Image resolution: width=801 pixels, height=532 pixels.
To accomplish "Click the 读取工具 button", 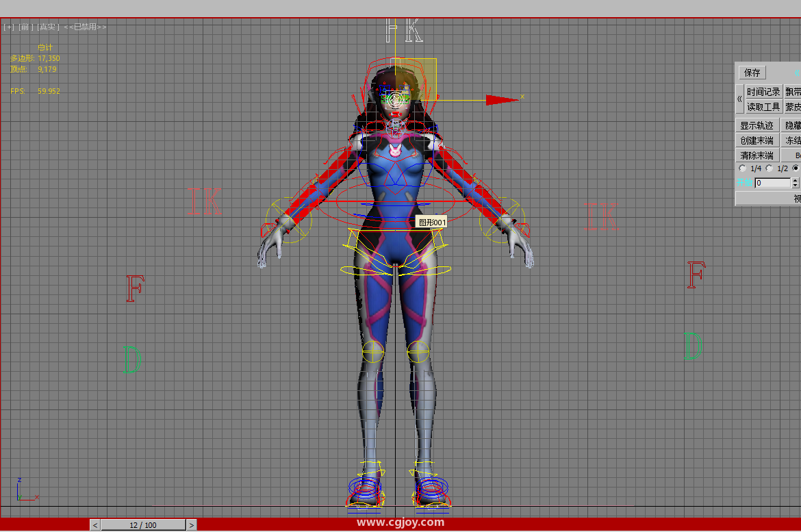I will (763, 107).
